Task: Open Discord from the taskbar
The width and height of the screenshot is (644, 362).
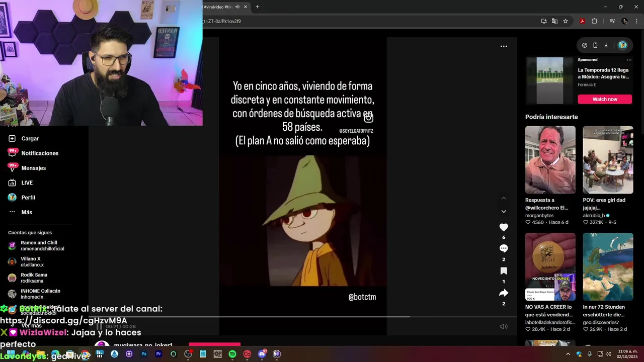Action: pos(262,354)
